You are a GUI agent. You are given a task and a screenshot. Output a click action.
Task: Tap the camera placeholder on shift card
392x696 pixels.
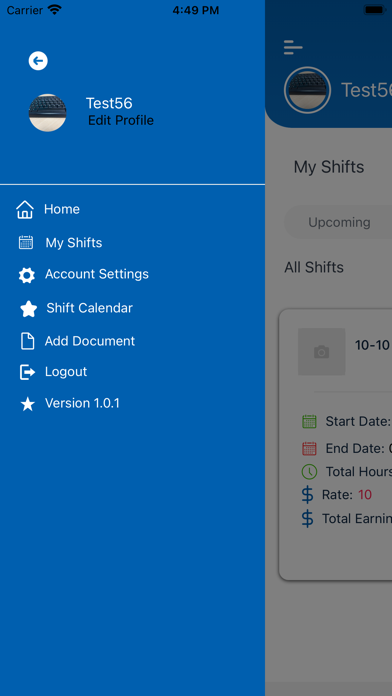click(x=321, y=352)
